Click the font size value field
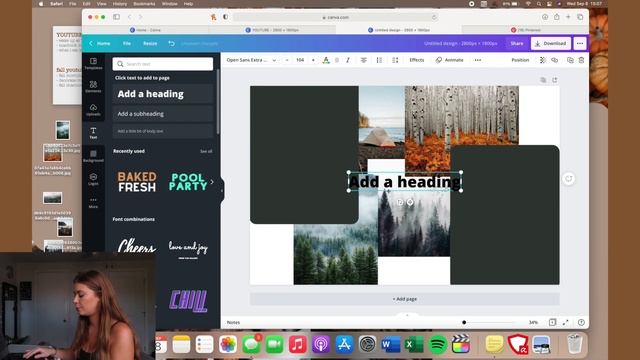This screenshot has width=640, height=360. click(x=300, y=60)
